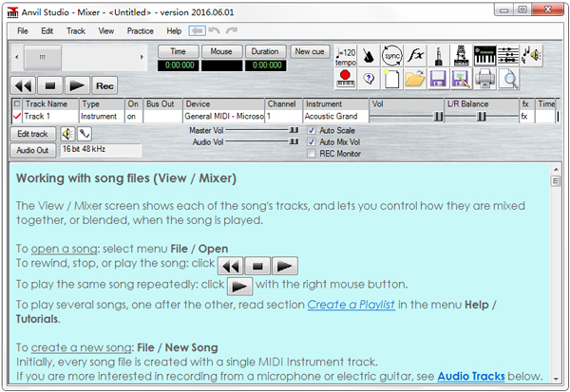Toggle the red checkmark for Track 1
Viewport: 570px width, 392px height.
[x=17, y=116]
